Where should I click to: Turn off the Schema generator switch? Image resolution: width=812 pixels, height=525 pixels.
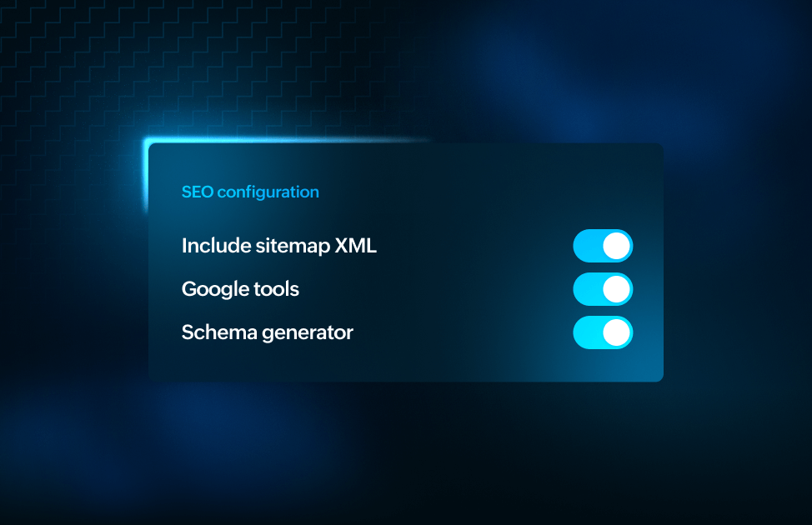603,332
